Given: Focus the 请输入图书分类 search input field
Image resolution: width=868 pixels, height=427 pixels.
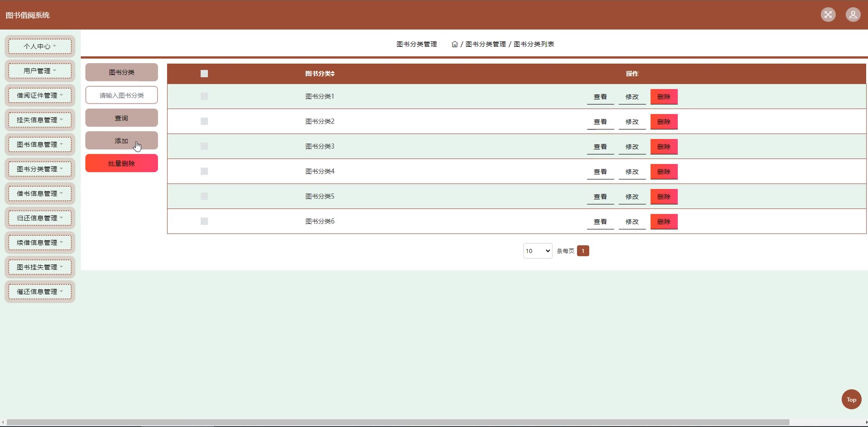Looking at the screenshot, I should click(122, 95).
